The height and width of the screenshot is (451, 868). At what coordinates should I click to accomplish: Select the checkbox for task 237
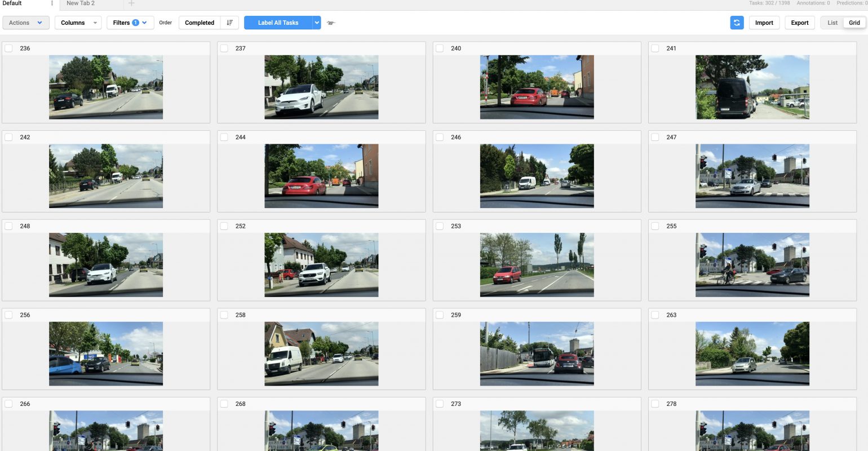224,48
